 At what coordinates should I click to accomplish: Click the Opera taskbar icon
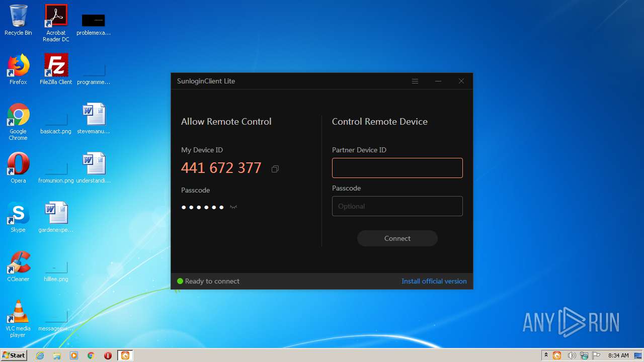point(108,355)
